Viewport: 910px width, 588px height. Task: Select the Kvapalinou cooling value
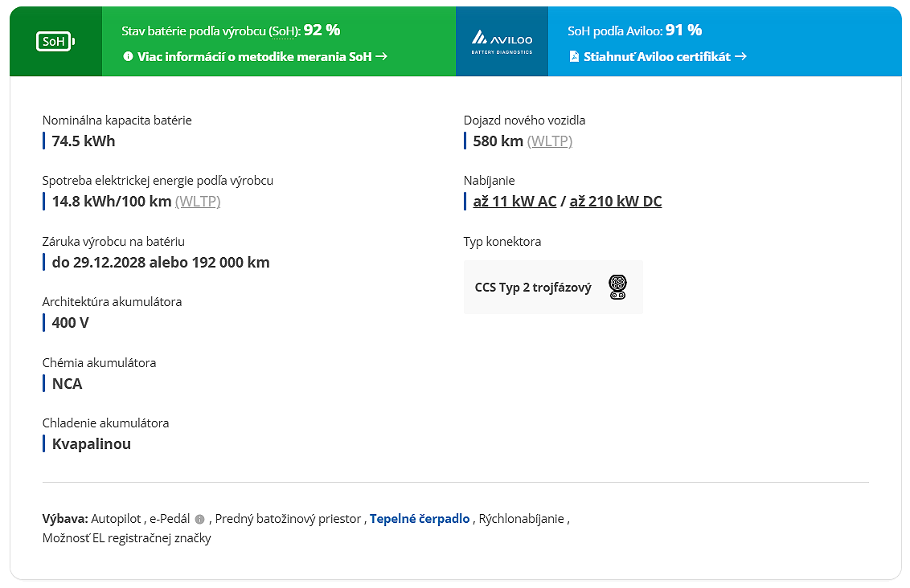[92, 443]
